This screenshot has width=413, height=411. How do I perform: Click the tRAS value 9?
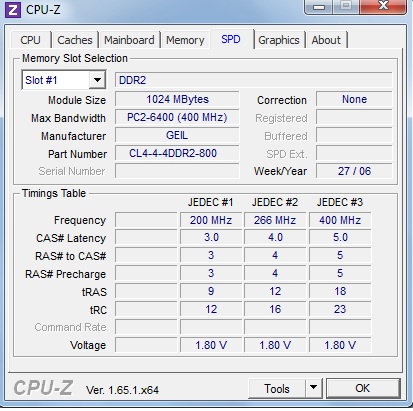[211, 291]
